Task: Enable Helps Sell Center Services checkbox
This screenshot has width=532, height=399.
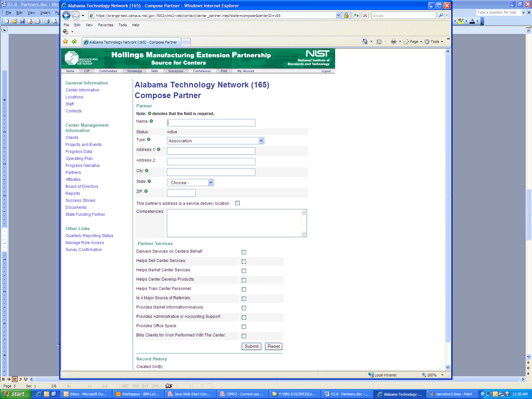Action: [244, 262]
